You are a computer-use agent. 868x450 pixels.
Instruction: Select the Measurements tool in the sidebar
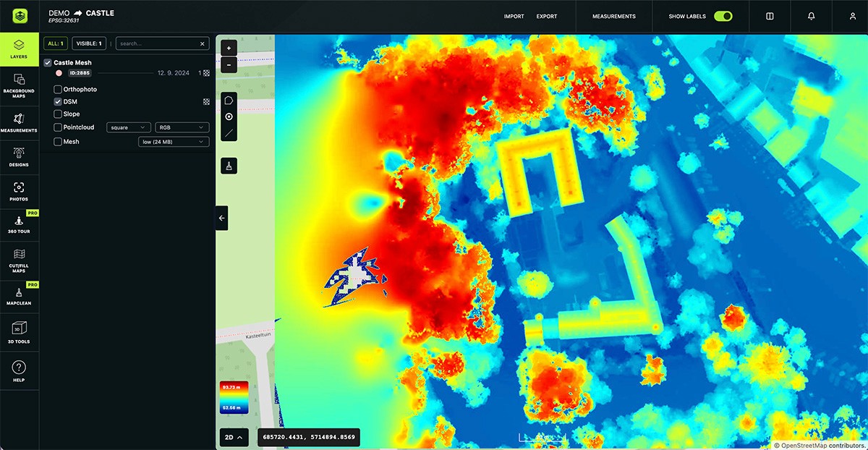20,123
